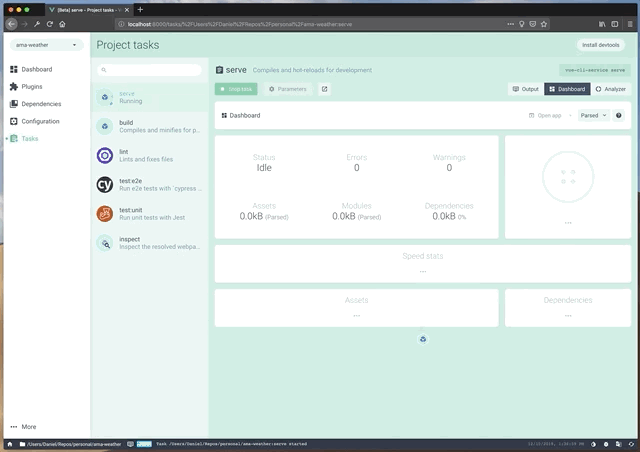Select the inspect task
The height and width of the screenshot is (452, 640).
(149, 243)
